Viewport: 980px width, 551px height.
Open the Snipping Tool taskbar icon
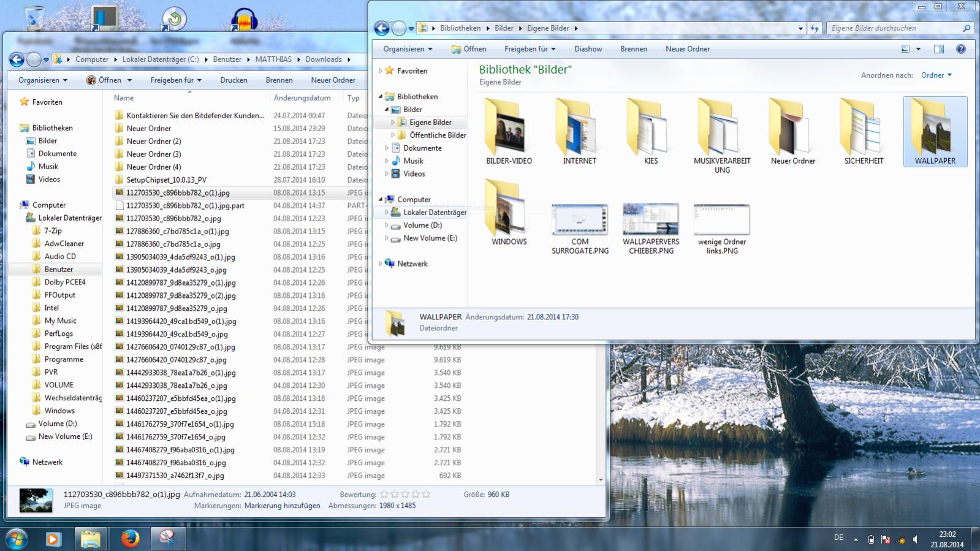167,539
